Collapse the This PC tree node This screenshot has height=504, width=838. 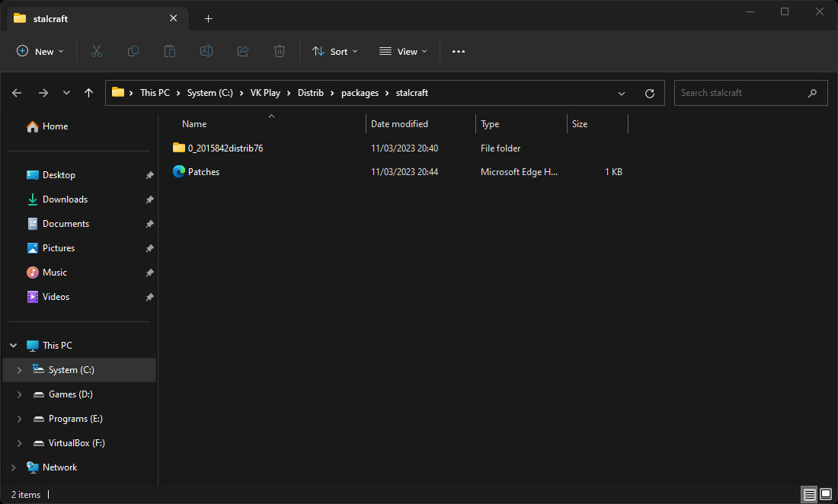click(x=14, y=346)
